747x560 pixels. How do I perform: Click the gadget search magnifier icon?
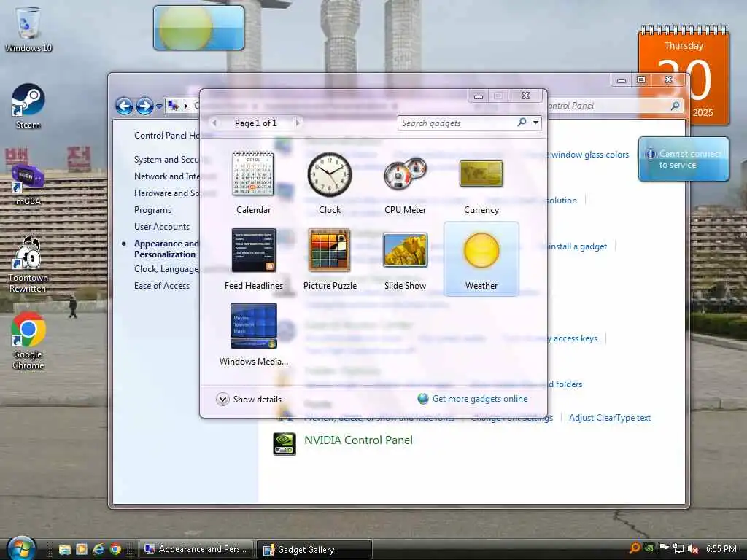click(x=522, y=122)
